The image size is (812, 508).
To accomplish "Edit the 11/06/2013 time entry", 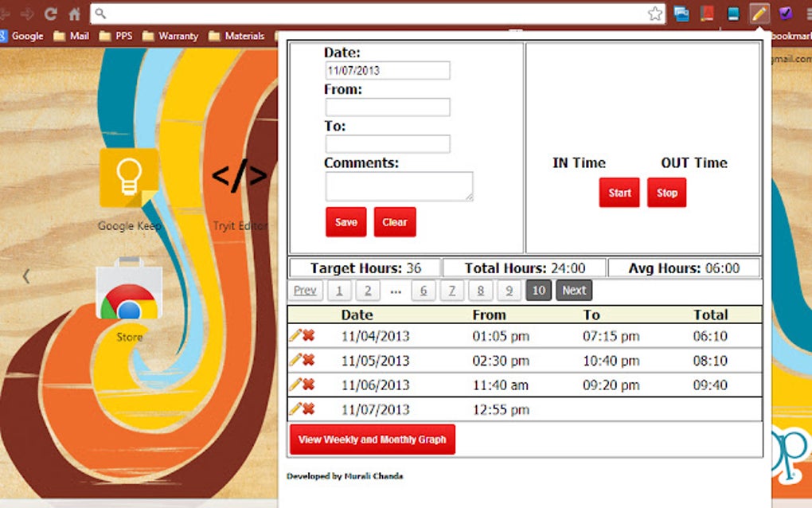I will coord(295,385).
